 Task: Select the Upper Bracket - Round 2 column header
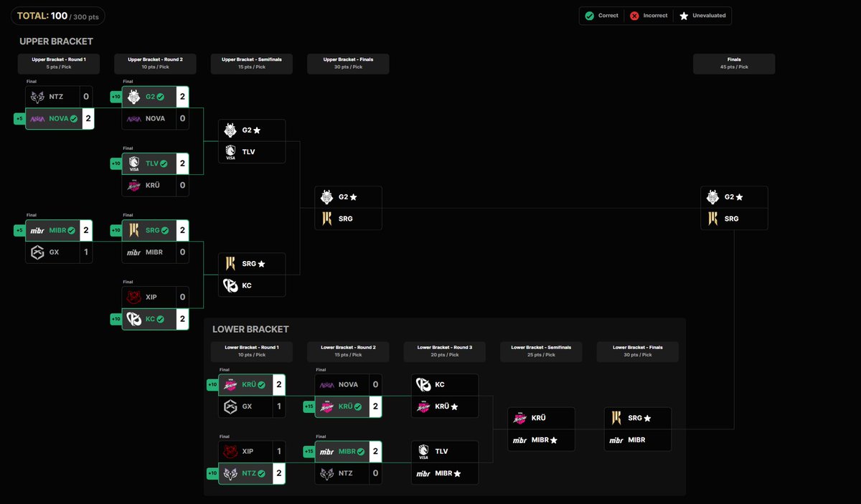155,64
